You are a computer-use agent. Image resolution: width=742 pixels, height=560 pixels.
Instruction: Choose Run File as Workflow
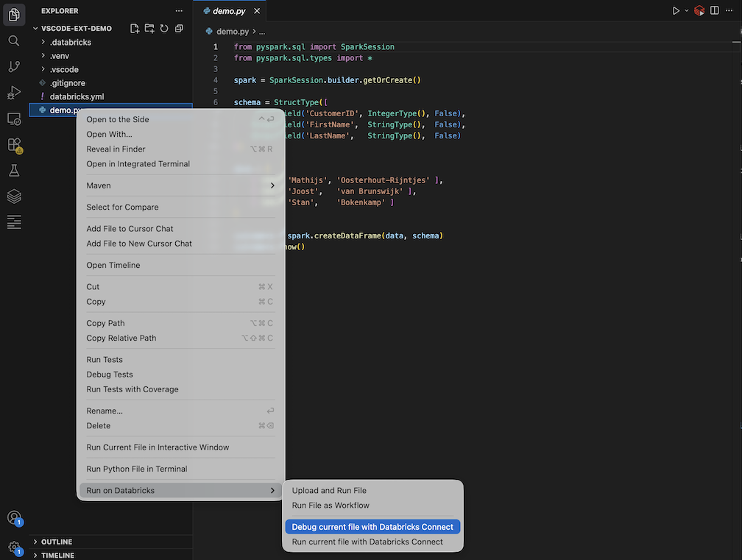tap(373, 506)
